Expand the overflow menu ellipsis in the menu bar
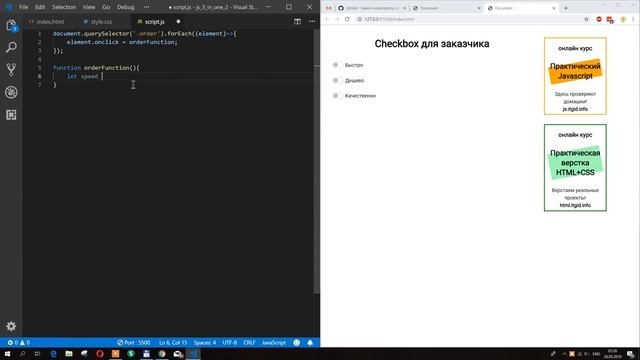640x360 pixels. click(147, 7)
